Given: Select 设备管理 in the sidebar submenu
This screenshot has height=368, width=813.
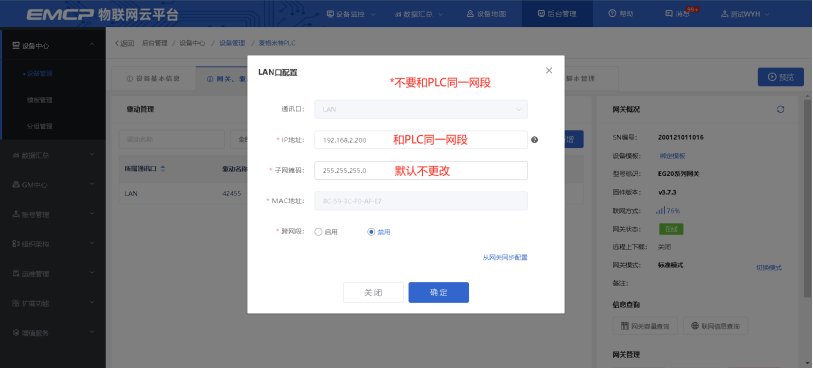Looking at the screenshot, I should (x=40, y=74).
